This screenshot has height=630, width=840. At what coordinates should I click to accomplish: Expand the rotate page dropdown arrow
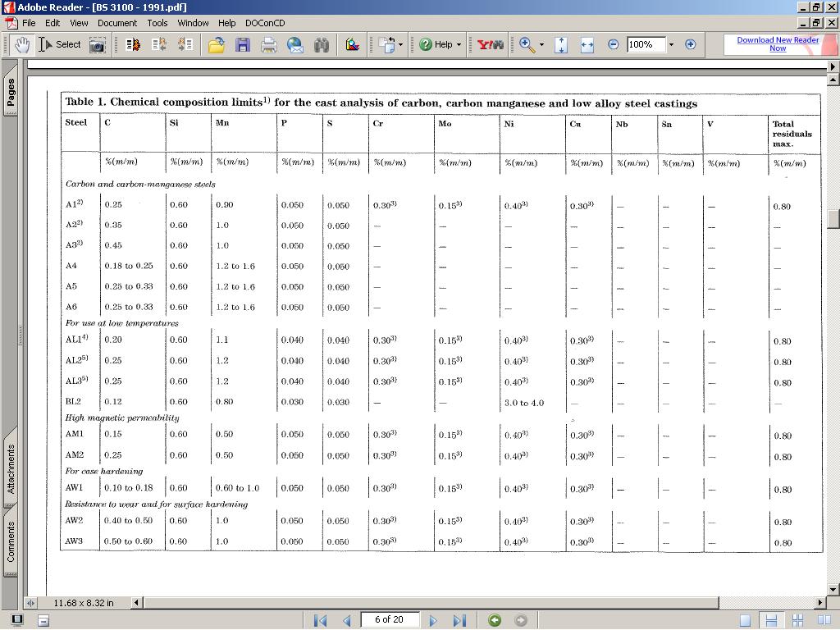pyautogui.click(x=400, y=45)
